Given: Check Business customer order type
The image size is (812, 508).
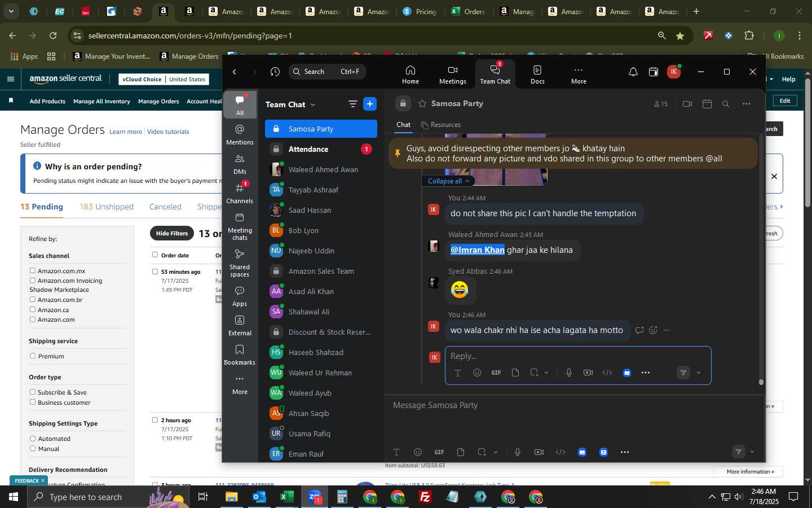Looking at the screenshot, I should [x=33, y=402].
